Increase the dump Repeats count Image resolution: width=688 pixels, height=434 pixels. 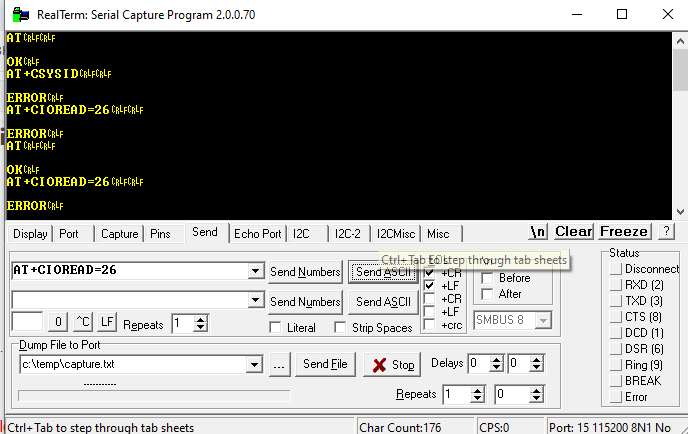tap(477, 390)
